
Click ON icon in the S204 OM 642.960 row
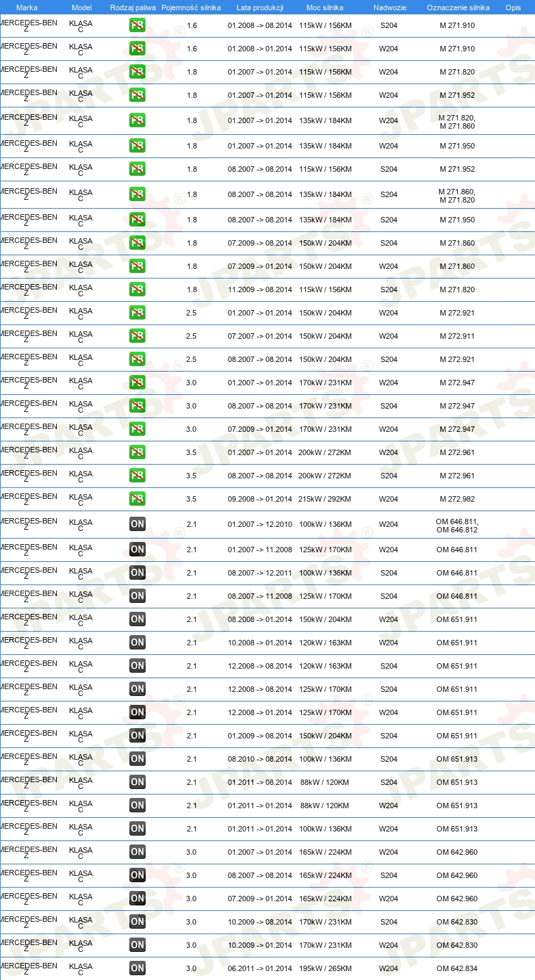coord(138,875)
